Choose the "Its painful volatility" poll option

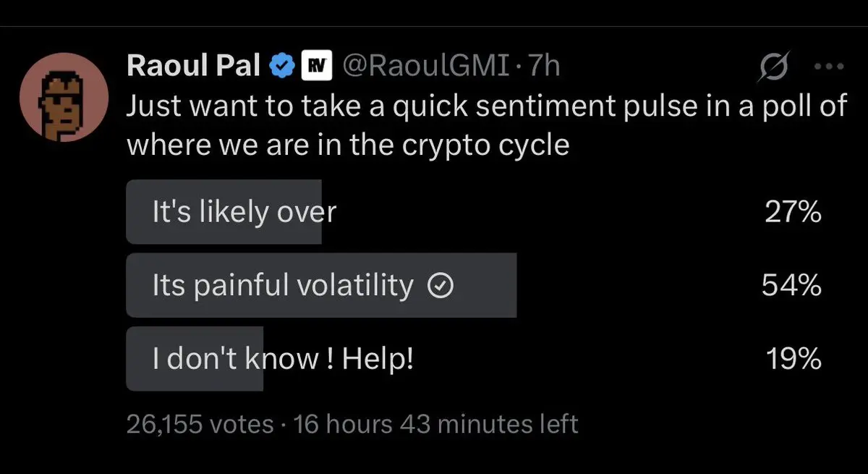point(282,286)
